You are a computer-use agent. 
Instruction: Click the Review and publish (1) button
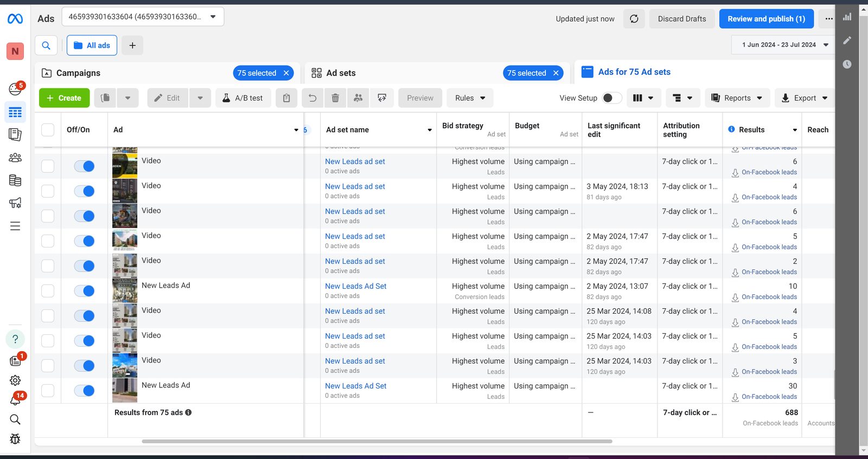tap(766, 19)
